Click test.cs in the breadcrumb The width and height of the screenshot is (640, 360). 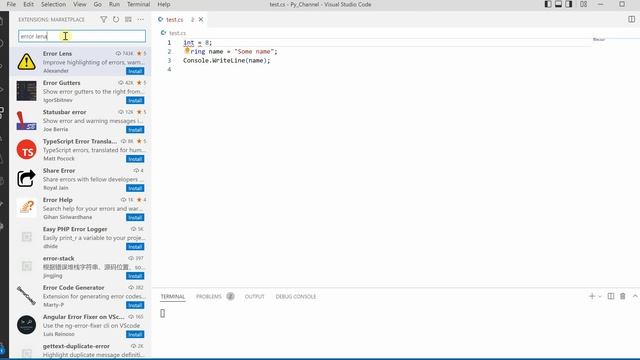pyautogui.click(x=177, y=33)
